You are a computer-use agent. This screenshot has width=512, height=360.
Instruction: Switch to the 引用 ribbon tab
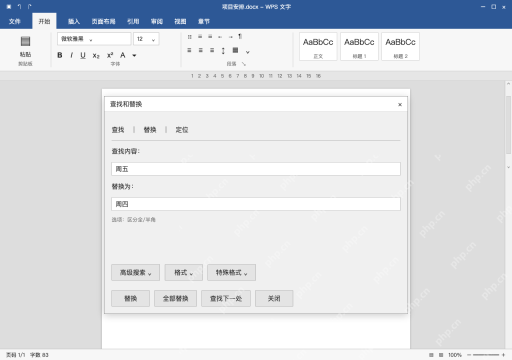[133, 22]
